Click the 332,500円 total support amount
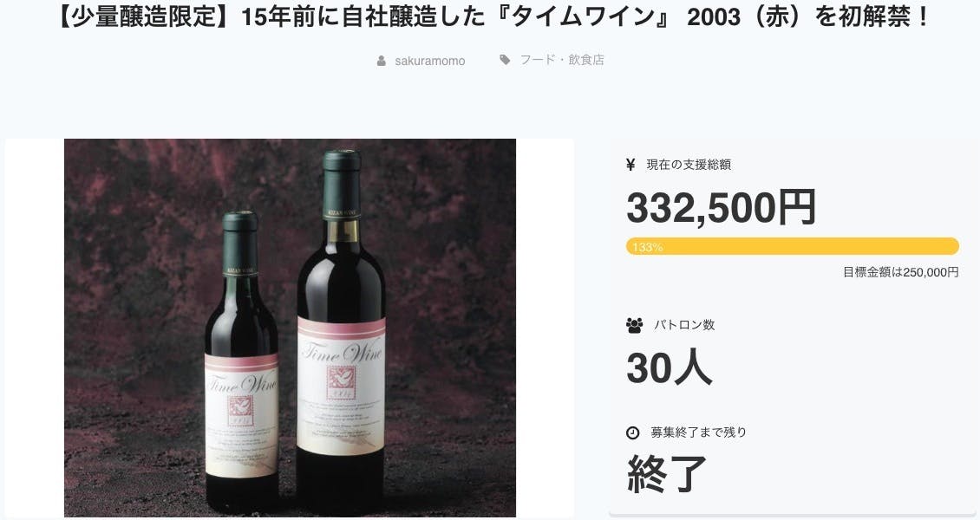The width and height of the screenshot is (980, 520). pos(721,208)
